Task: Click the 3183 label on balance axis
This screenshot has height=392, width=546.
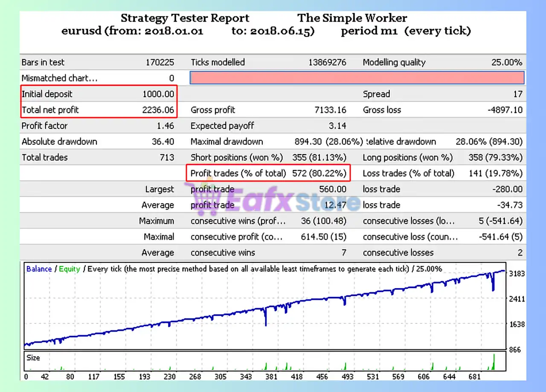Action: point(517,274)
